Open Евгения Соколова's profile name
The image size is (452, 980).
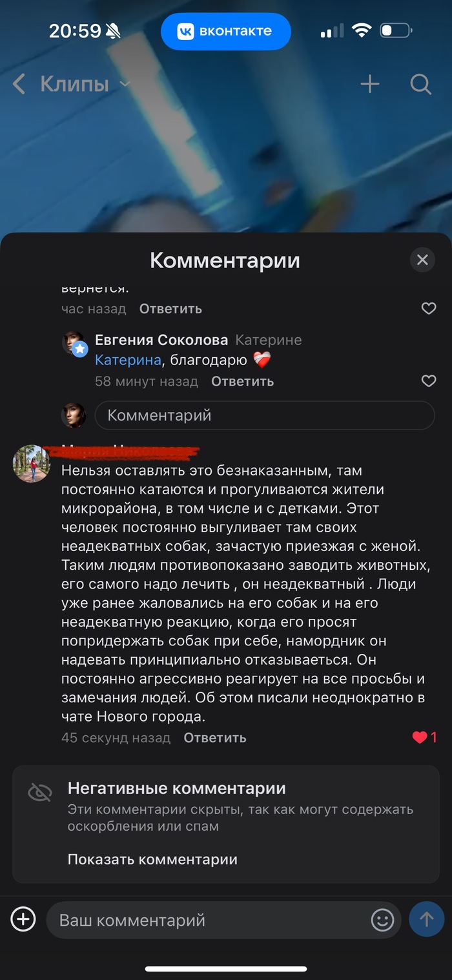(161, 340)
